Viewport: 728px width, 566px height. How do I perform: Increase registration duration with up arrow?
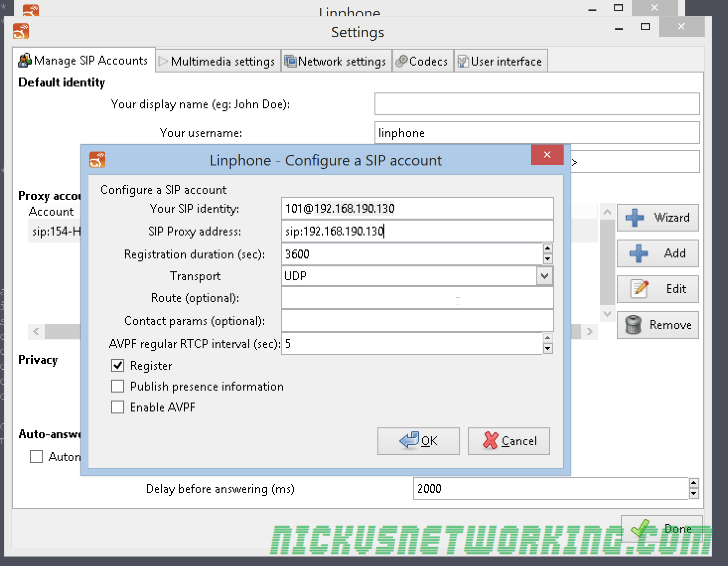548,248
